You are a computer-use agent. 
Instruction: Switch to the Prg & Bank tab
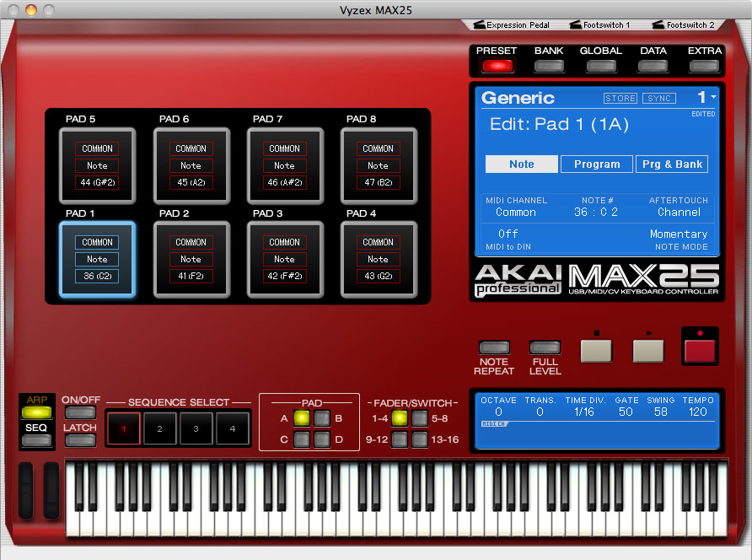(x=672, y=164)
